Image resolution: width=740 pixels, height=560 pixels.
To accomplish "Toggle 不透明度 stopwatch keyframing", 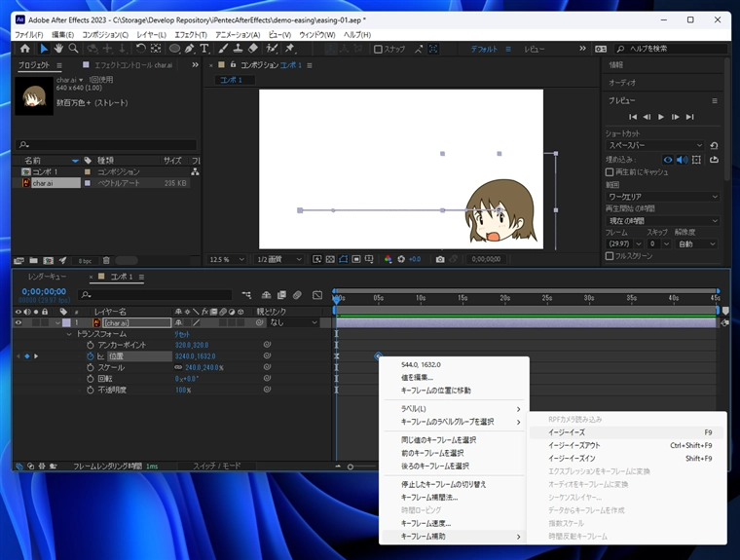I will point(91,390).
